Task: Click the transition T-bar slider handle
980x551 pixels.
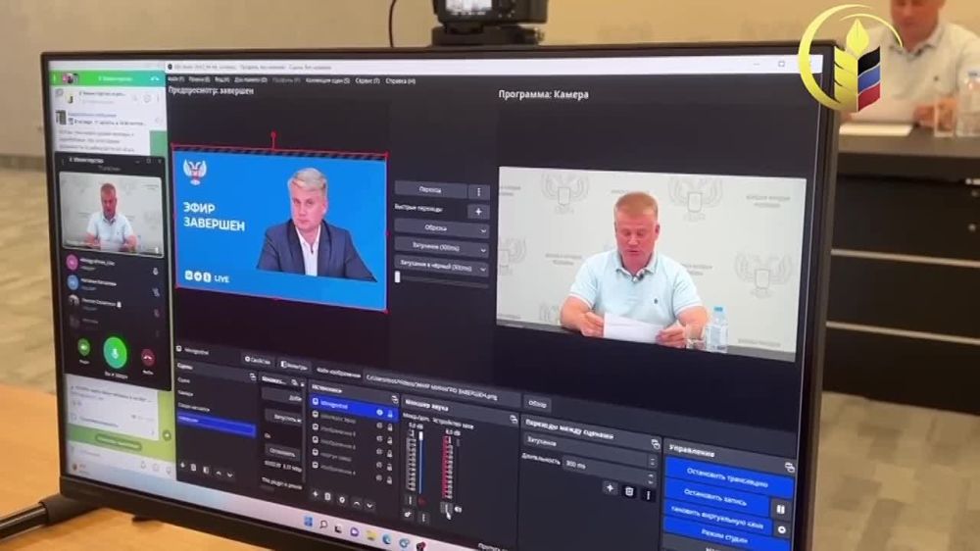Action: tap(398, 275)
